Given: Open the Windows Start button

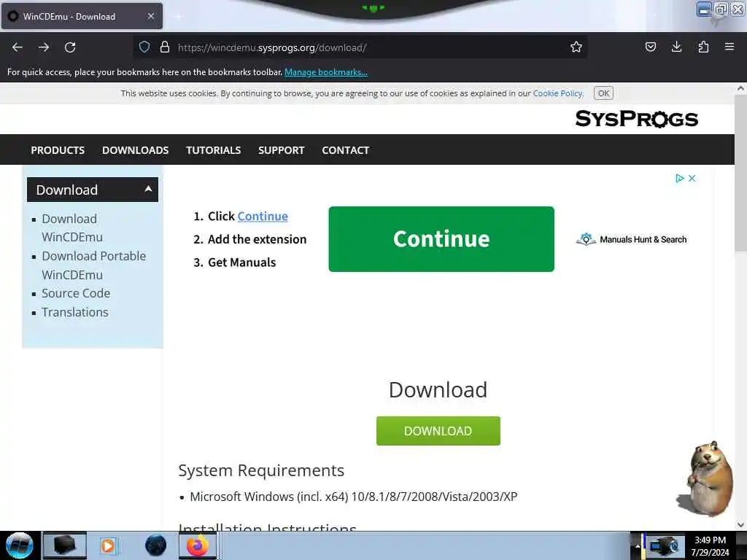Looking at the screenshot, I should tap(19, 545).
